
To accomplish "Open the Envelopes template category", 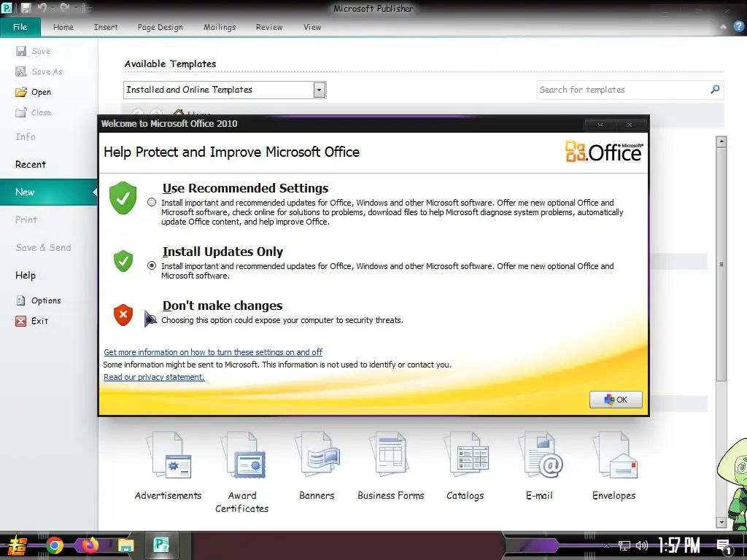I will 614,466.
